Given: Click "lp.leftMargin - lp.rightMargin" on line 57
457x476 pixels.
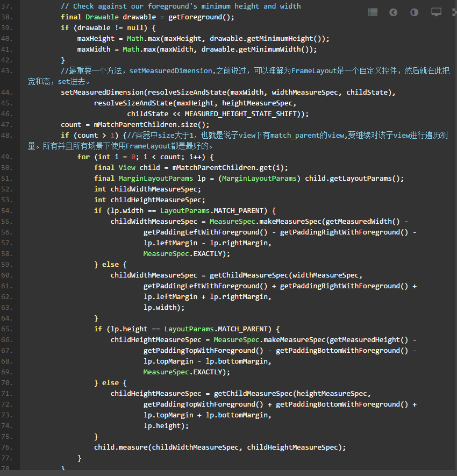Looking at the screenshot, I should (205, 243).
